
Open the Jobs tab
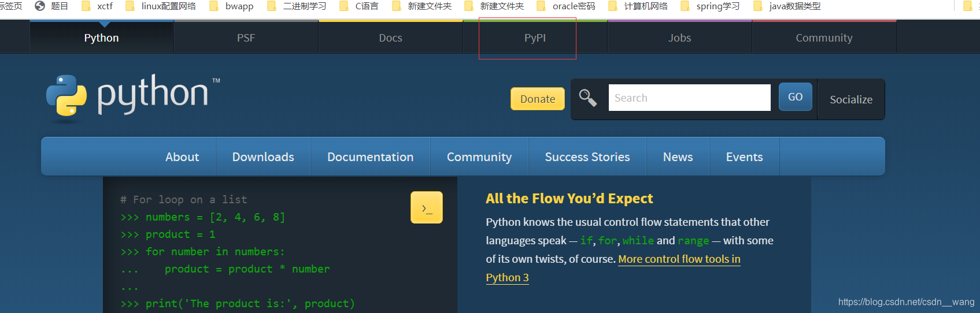680,38
